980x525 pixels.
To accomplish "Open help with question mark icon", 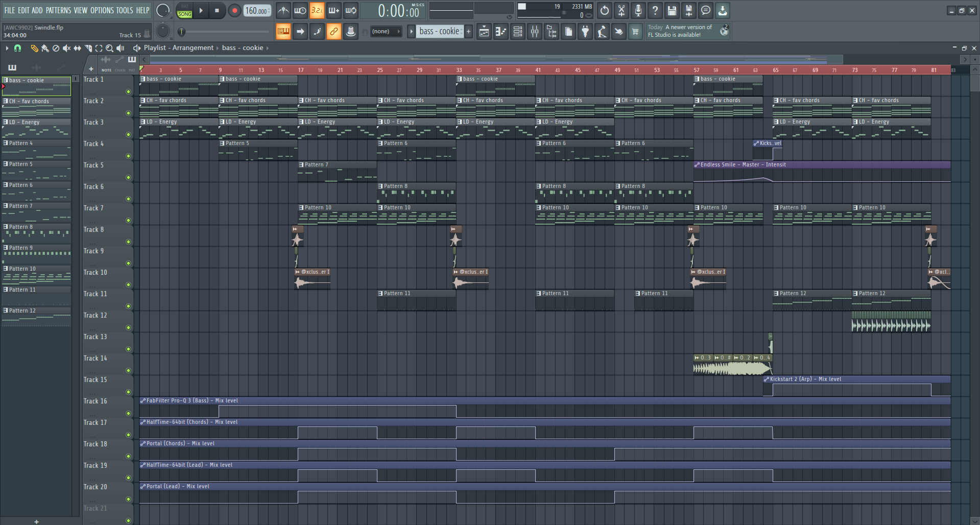I will click(655, 10).
